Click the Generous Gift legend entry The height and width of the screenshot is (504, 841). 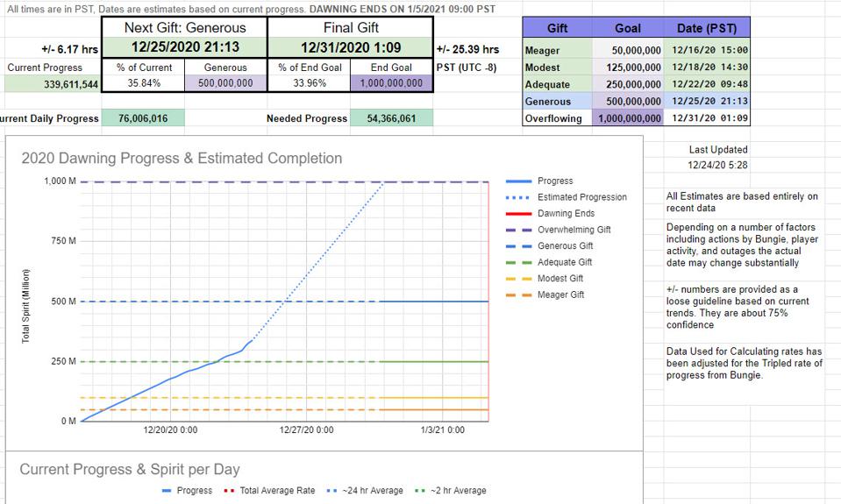(549, 245)
